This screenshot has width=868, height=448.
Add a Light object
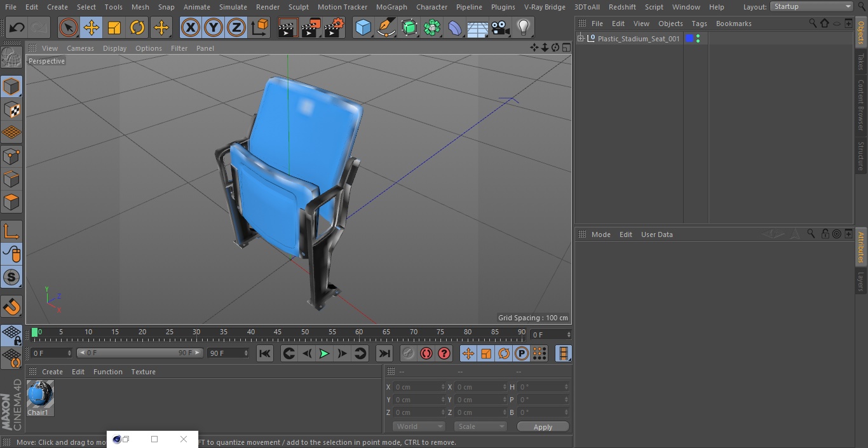tap(523, 27)
